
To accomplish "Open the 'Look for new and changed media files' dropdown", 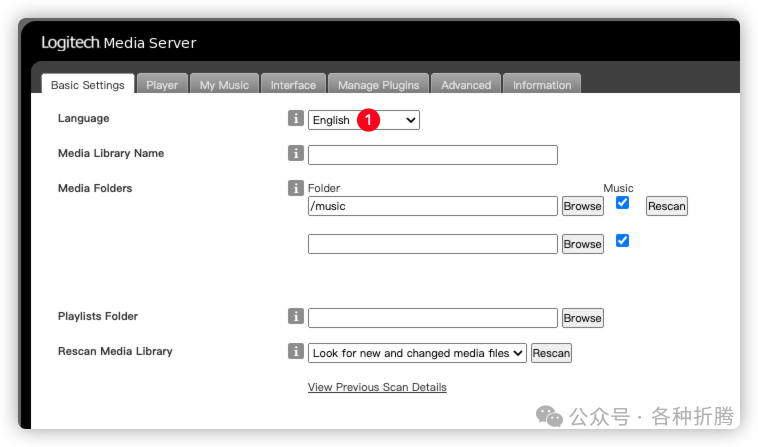I will [417, 353].
